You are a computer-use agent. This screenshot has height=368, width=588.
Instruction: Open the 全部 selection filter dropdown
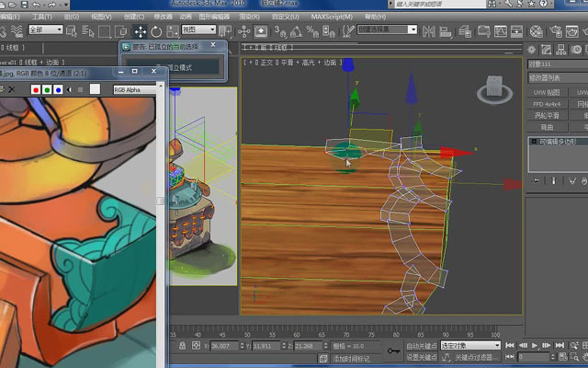click(x=46, y=29)
